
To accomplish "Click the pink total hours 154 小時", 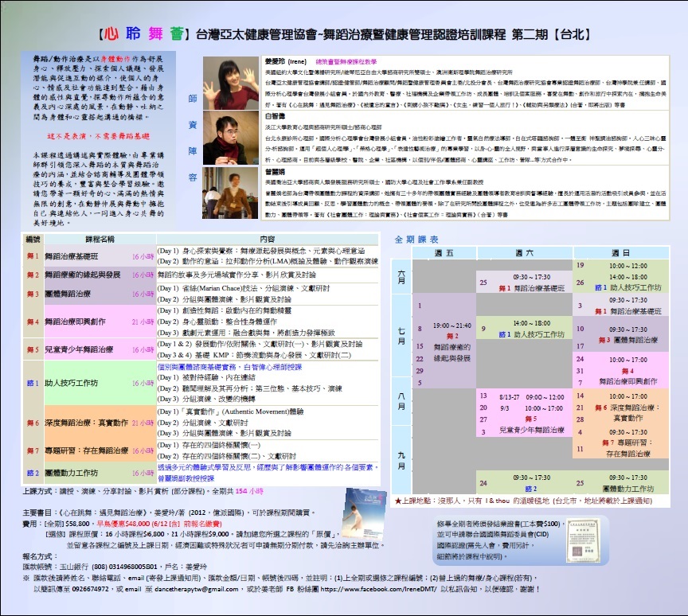I will point(249,491).
